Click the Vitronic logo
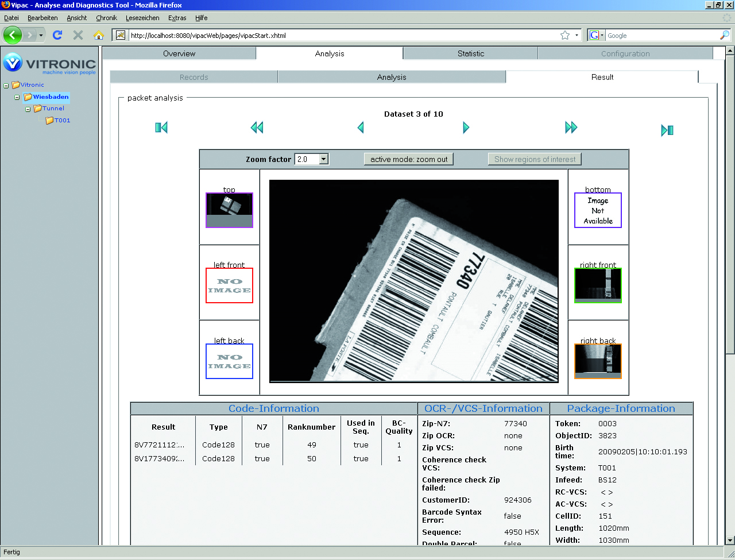This screenshot has width=735, height=560. coord(50,63)
